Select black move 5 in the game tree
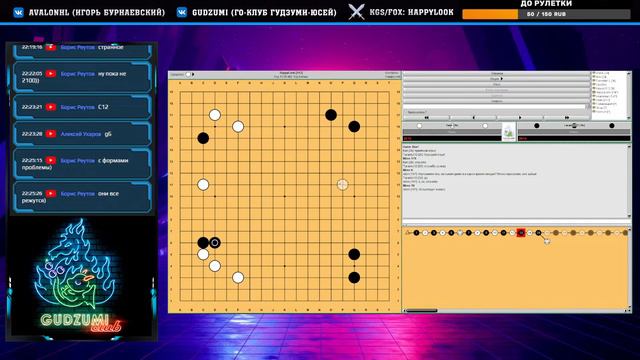 451,233
